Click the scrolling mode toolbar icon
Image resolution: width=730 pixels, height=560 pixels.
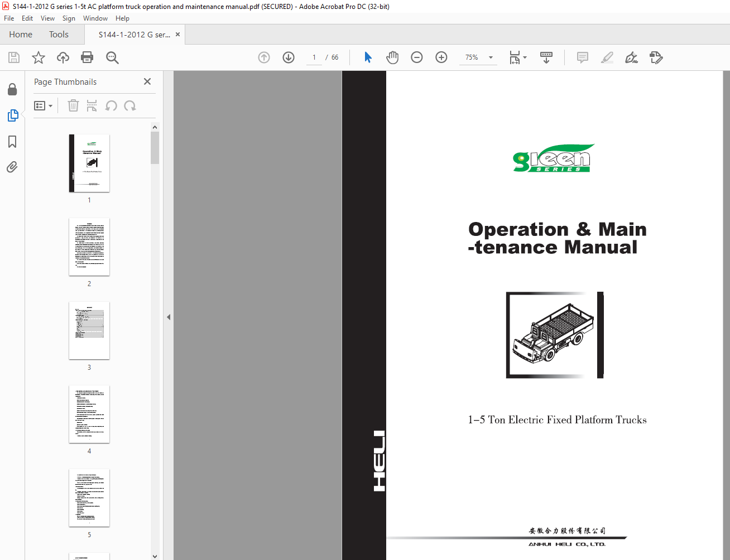[x=546, y=57]
